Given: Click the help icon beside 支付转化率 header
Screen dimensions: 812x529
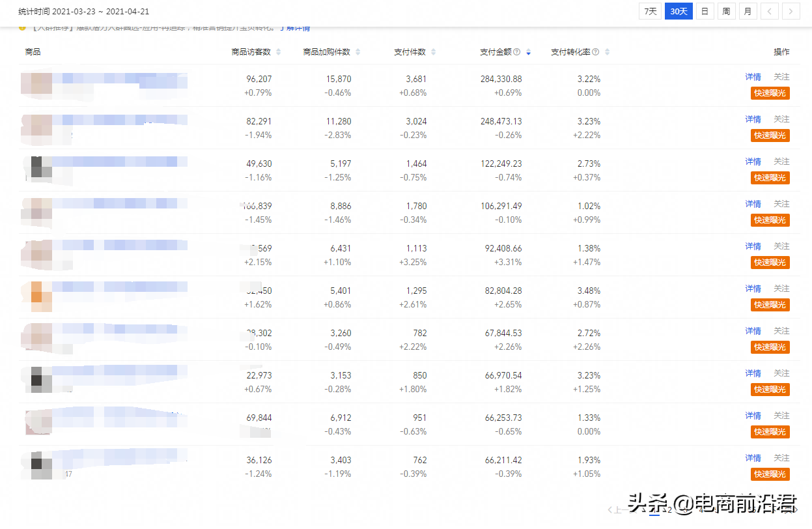Looking at the screenshot, I should (596, 51).
